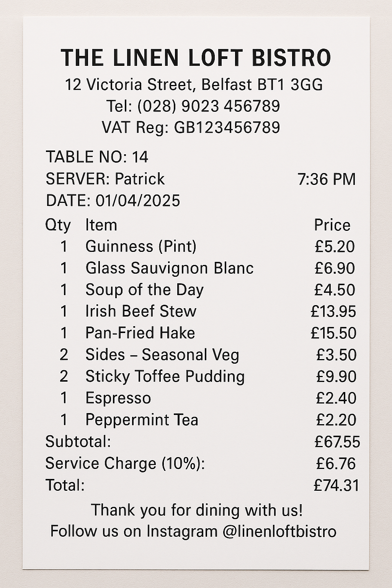Screen dimensions: 392x588
Task: Click the Instagram handle @linenloftbistro
Action: pos(279,531)
